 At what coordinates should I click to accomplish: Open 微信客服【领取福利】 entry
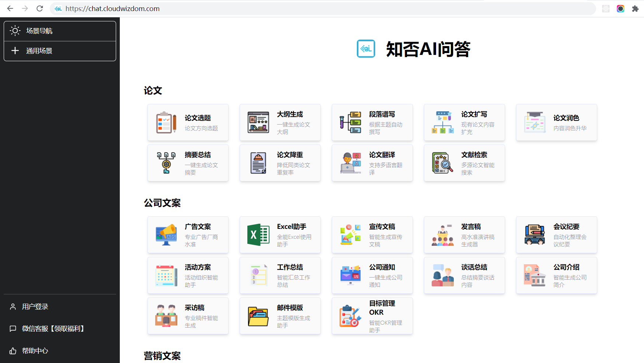point(60,328)
